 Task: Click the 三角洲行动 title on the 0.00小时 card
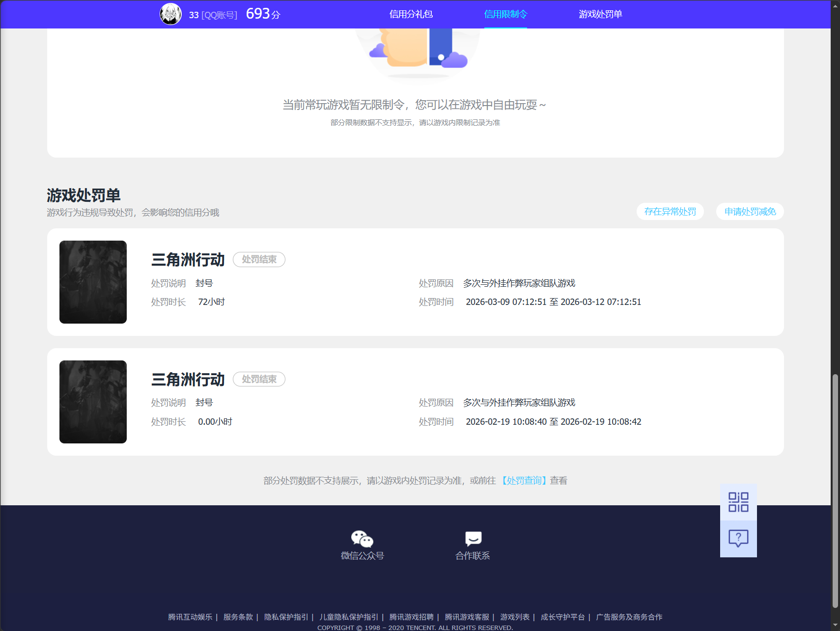click(188, 379)
